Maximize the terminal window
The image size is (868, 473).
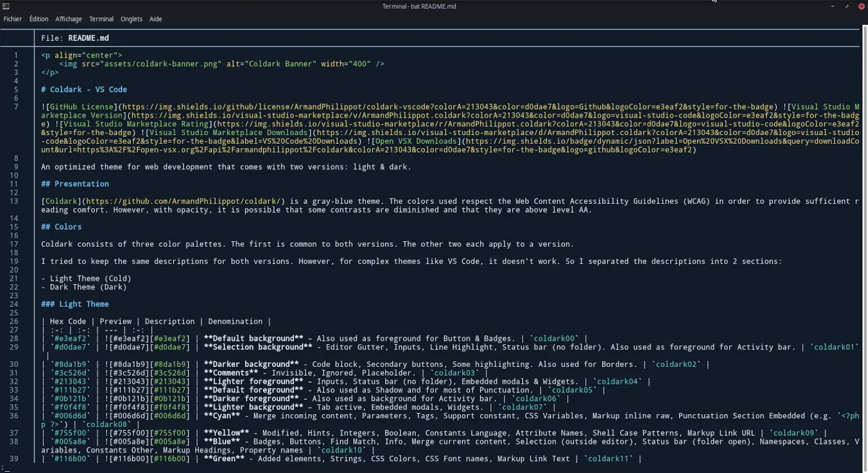[x=847, y=6]
